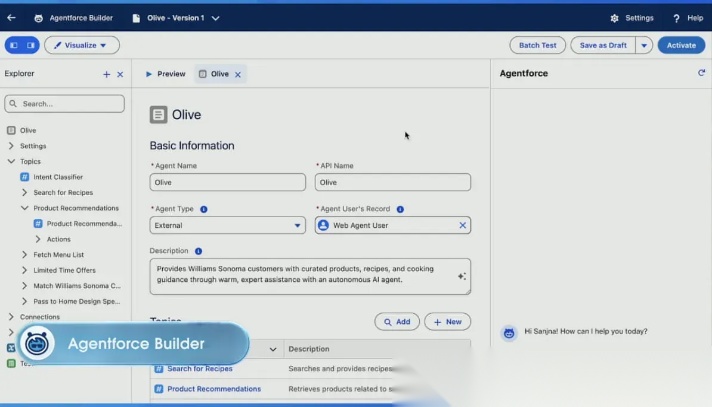The width and height of the screenshot is (712, 407).
Task: Click the New topic button
Action: coord(447,322)
